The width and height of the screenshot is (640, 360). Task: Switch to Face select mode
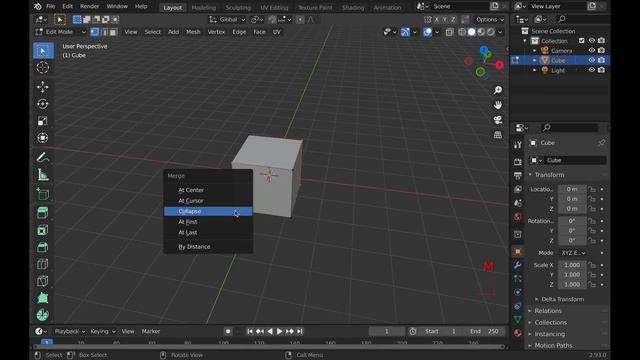(113, 32)
